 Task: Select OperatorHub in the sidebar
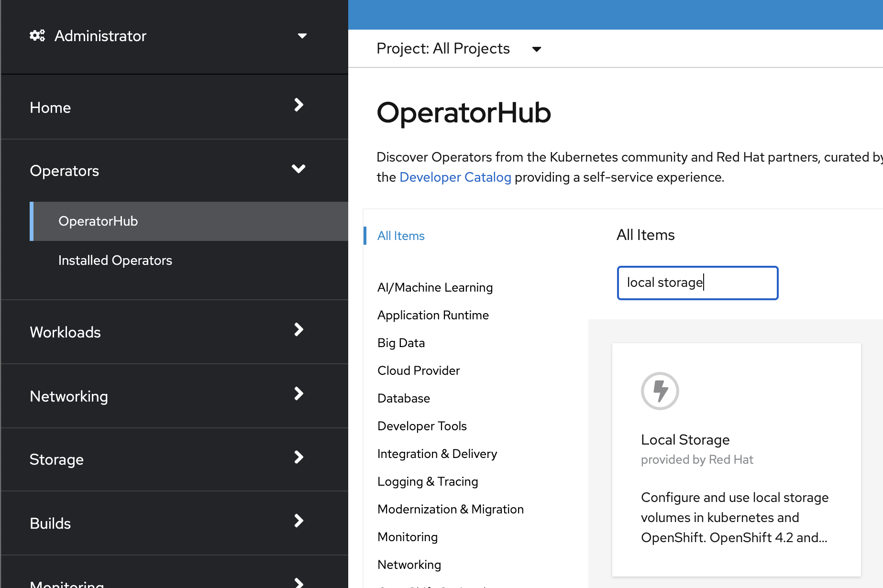coord(189,221)
